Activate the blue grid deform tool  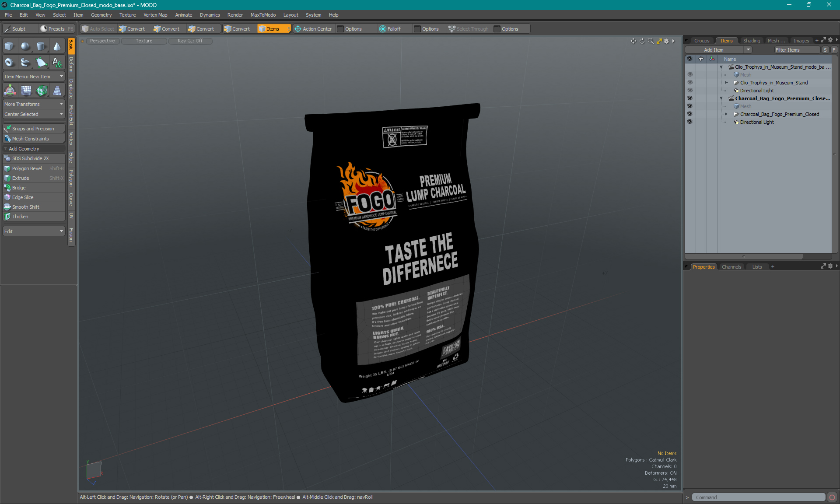[x=26, y=91]
